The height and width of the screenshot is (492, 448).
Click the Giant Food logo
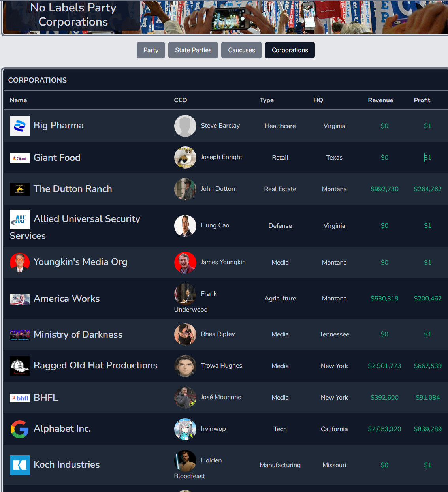click(20, 158)
